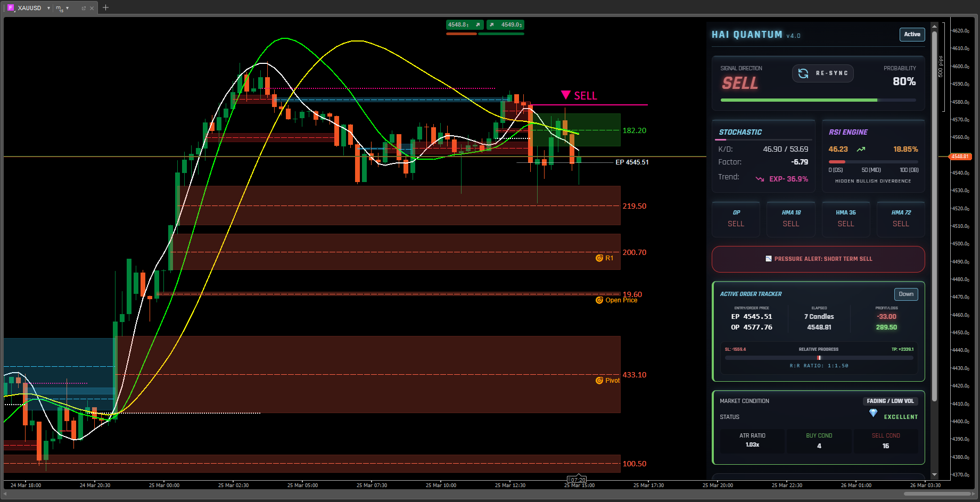Select the XAUUSD chart tab
Viewport: 980px width, 502px height.
click(29, 8)
